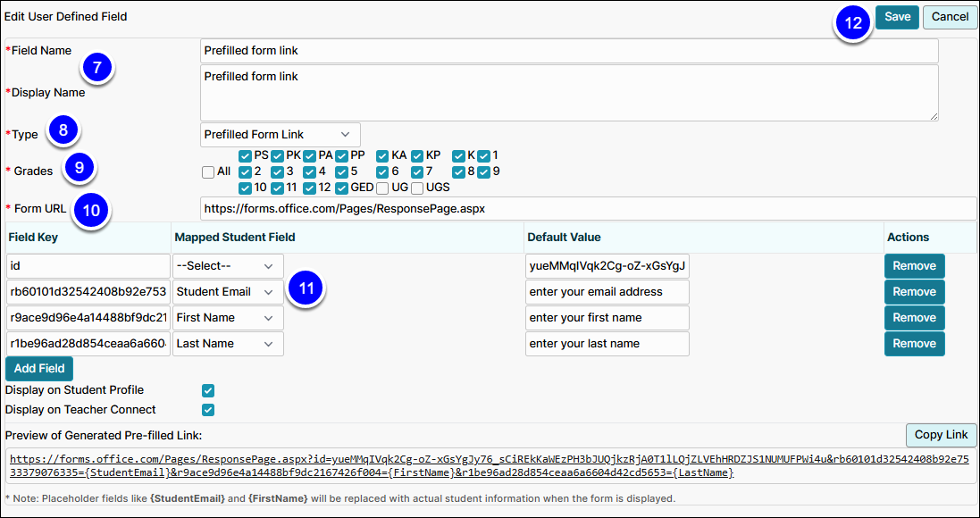Click the 'Edit User Defined Field' title
Image resolution: width=980 pixels, height=518 pixels.
pos(65,17)
